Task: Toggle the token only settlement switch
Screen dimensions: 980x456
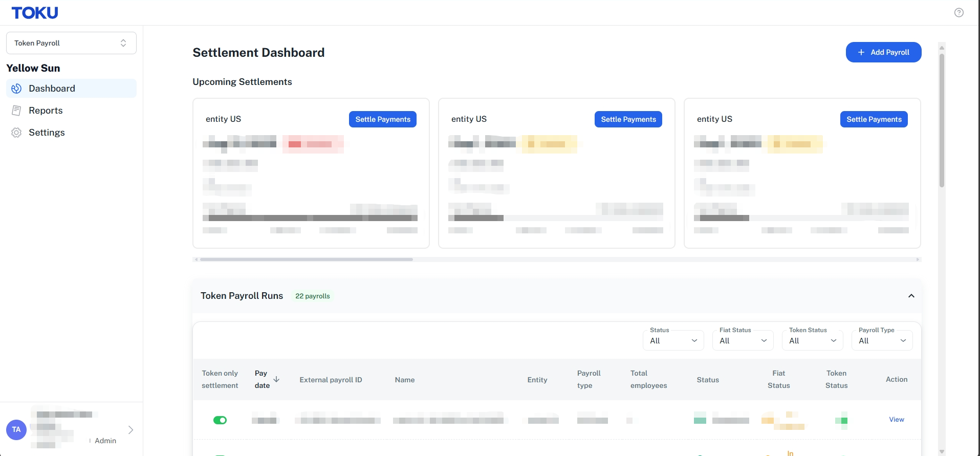Action: pos(220,420)
